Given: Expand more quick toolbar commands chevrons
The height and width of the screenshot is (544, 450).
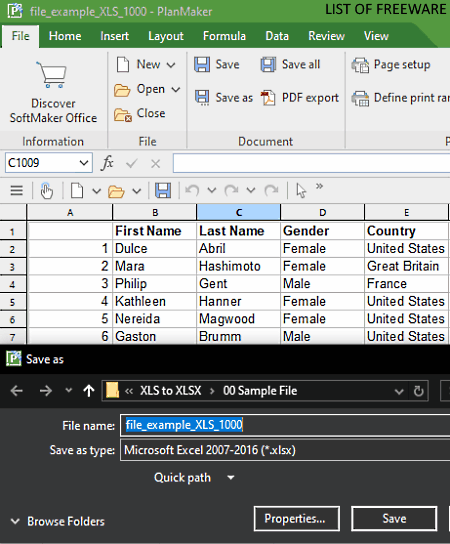Looking at the screenshot, I should click(x=319, y=186).
